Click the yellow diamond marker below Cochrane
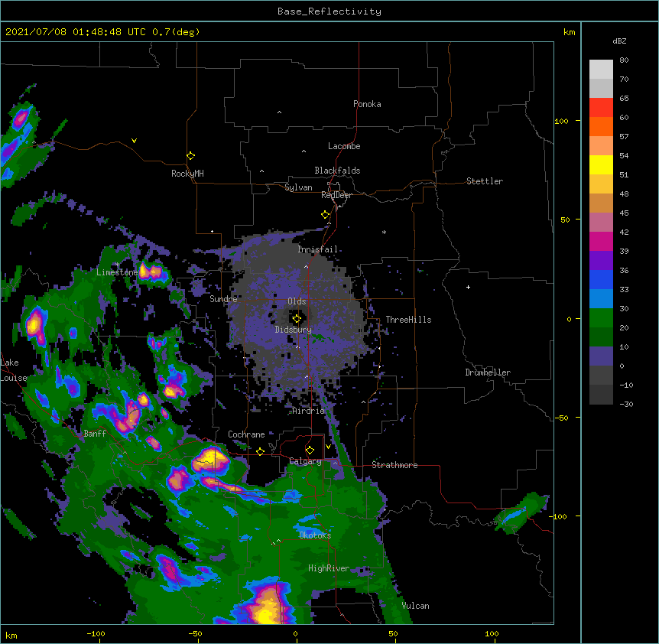The width and height of the screenshot is (659, 644). point(260,451)
